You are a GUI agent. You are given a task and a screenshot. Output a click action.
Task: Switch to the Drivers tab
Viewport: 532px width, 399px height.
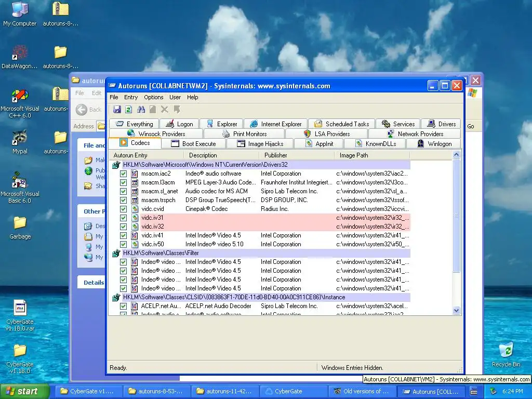tap(441, 124)
